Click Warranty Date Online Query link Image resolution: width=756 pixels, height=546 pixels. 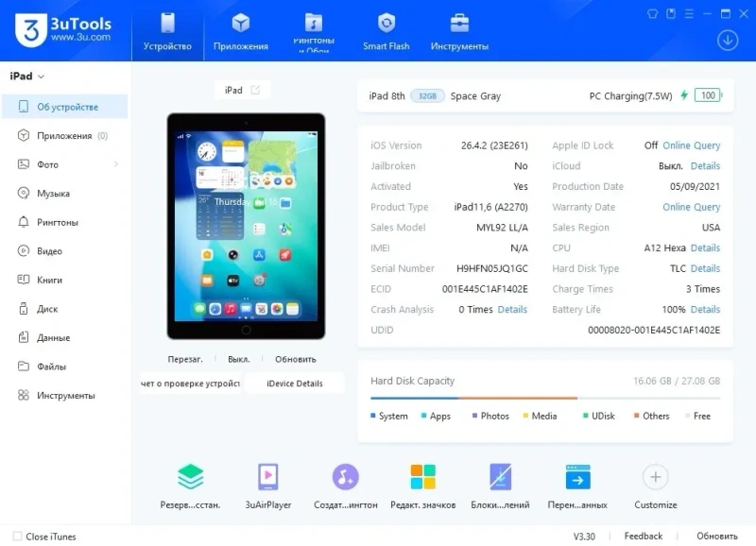click(691, 207)
